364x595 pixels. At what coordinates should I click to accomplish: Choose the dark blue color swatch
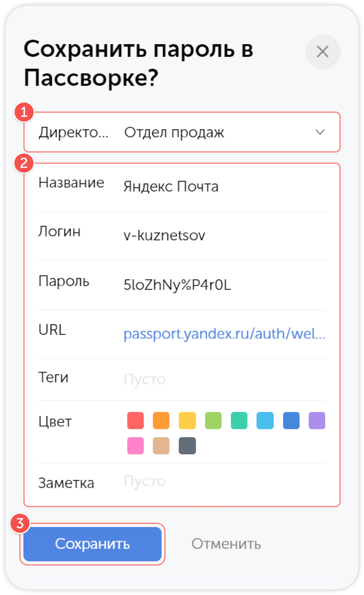click(x=291, y=420)
